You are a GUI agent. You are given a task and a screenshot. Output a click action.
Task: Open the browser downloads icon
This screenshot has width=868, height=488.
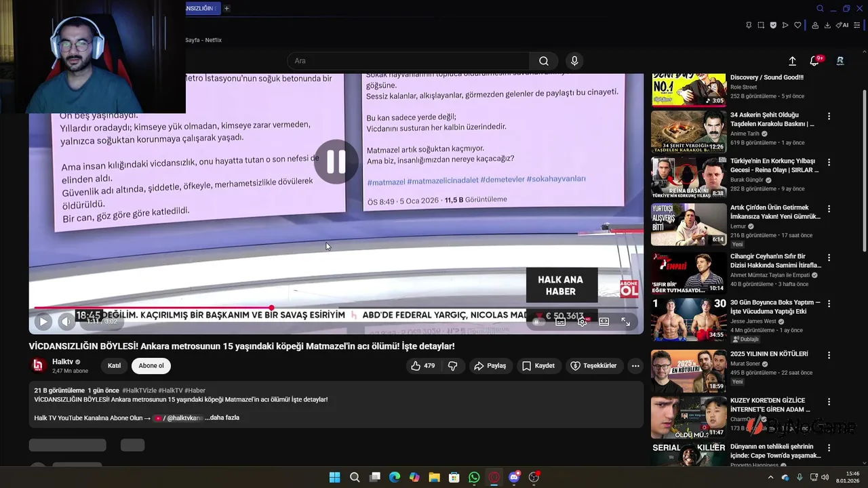coord(828,25)
